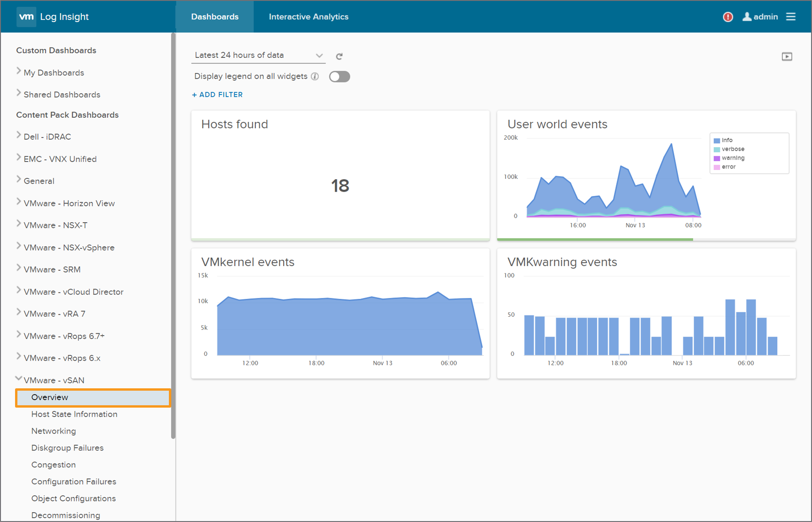
Task: Click the VMkernel events title
Action: coord(248,262)
